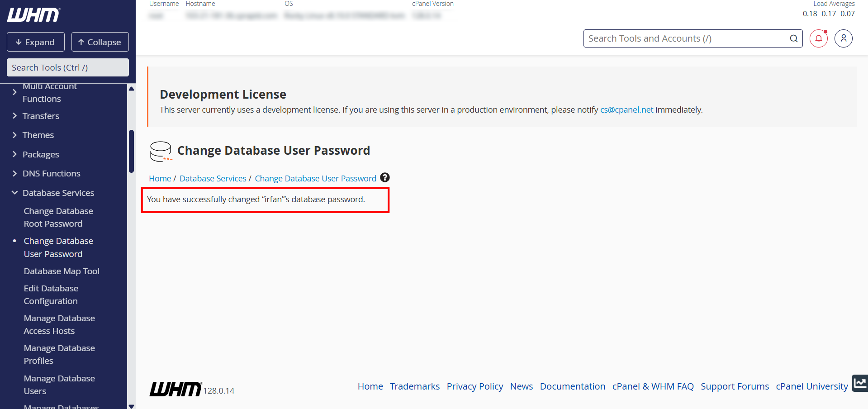Open Database Map Tool
The image size is (868, 409).
click(x=62, y=271)
